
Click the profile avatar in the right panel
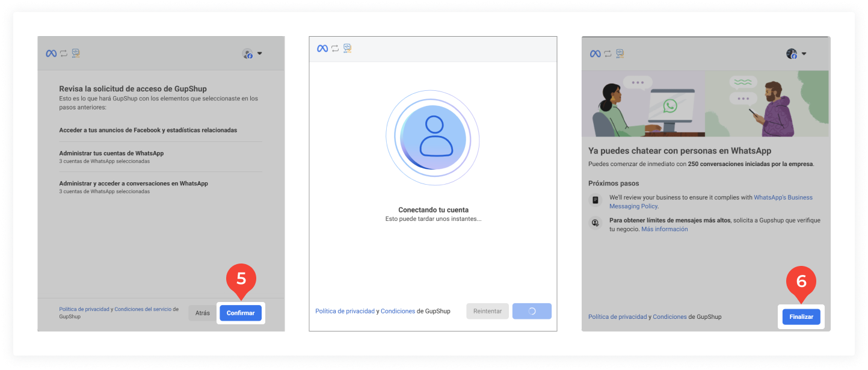(x=792, y=54)
